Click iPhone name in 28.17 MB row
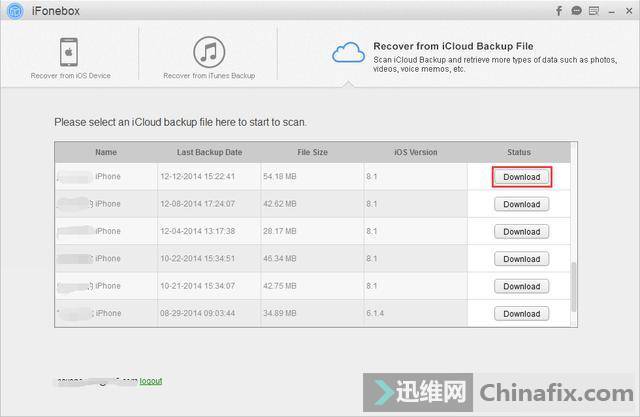This screenshot has width=640, height=417. [108, 231]
